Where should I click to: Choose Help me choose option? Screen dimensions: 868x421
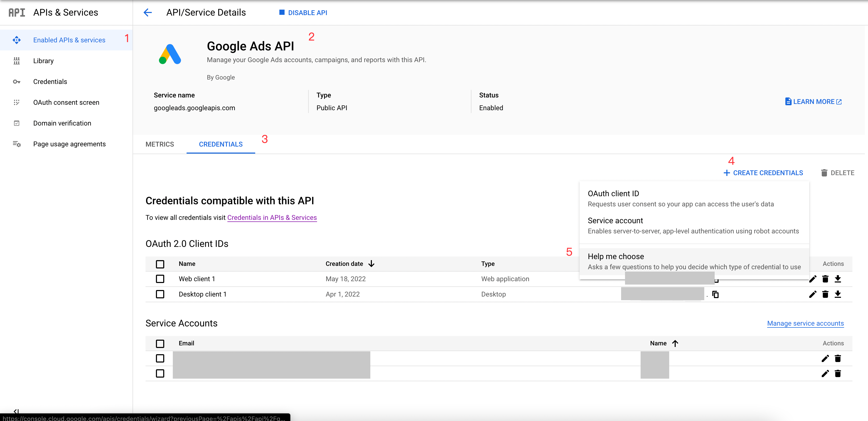point(694,262)
